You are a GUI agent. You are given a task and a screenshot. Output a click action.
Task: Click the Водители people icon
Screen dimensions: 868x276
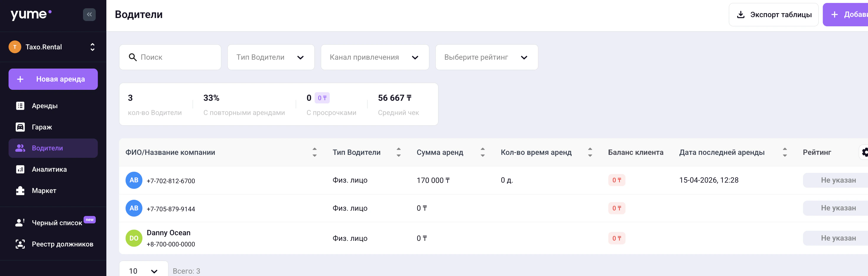pyautogui.click(x=20, y=148)
